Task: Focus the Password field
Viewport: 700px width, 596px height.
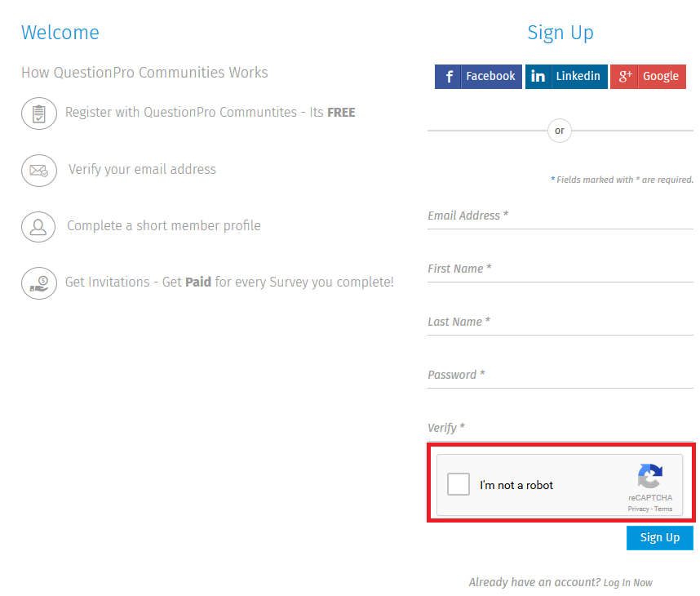Action: (560, 376)
